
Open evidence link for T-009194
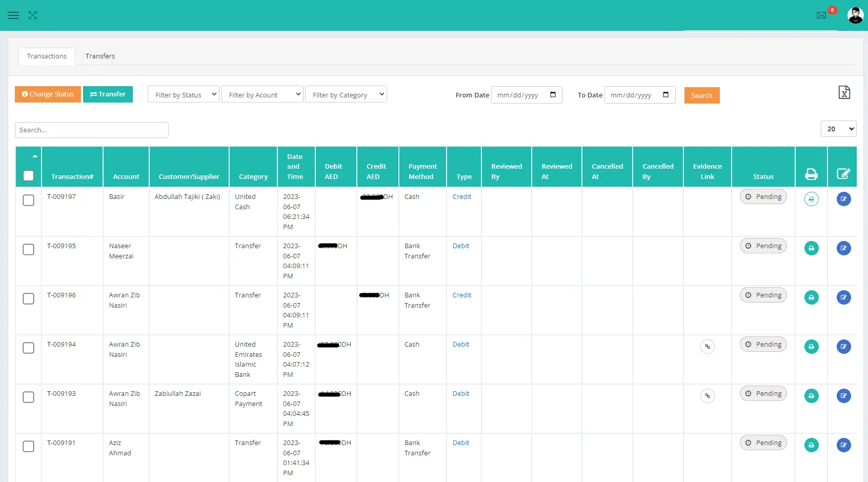707,347
